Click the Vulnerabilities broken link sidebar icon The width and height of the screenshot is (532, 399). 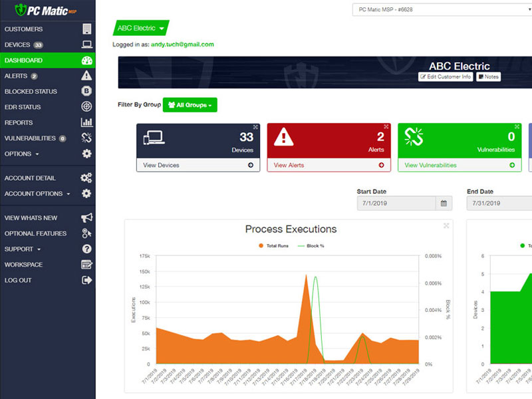coord(86,138)
